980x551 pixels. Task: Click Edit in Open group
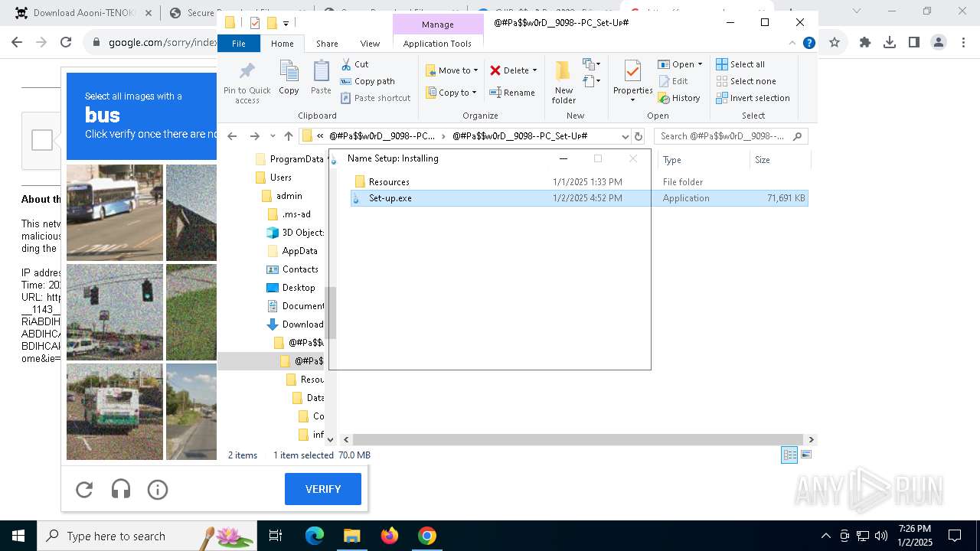[x=673, y=81]
